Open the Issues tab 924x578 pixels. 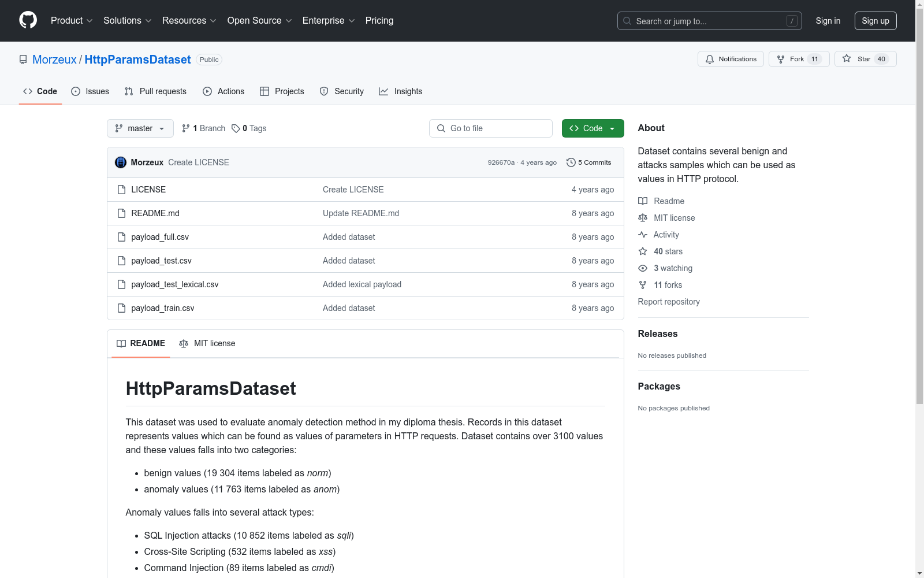(x=90, y=91)
